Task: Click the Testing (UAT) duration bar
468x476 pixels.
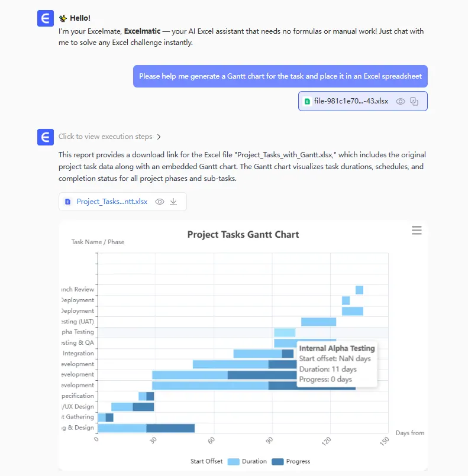Action: (x=318, y=322)
